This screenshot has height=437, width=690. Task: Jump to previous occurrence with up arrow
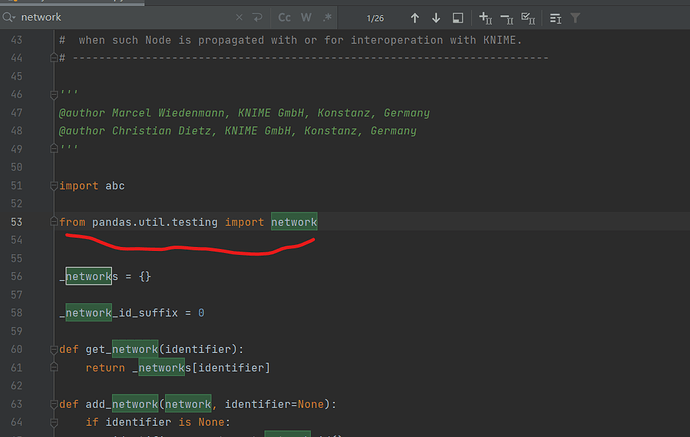tap(414, 18)
